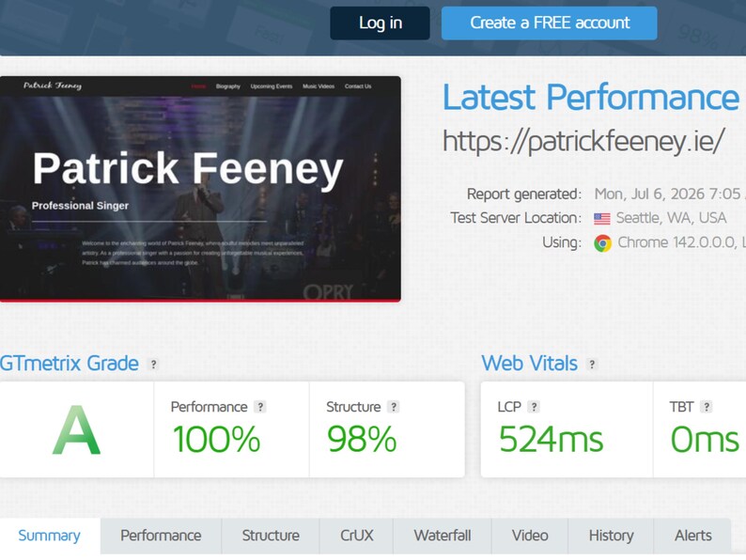Image resolution: width=746 pixels, height=560 pixels.
Task: Click the Web Vitals help question mark
Action: (x=592, y=365)
